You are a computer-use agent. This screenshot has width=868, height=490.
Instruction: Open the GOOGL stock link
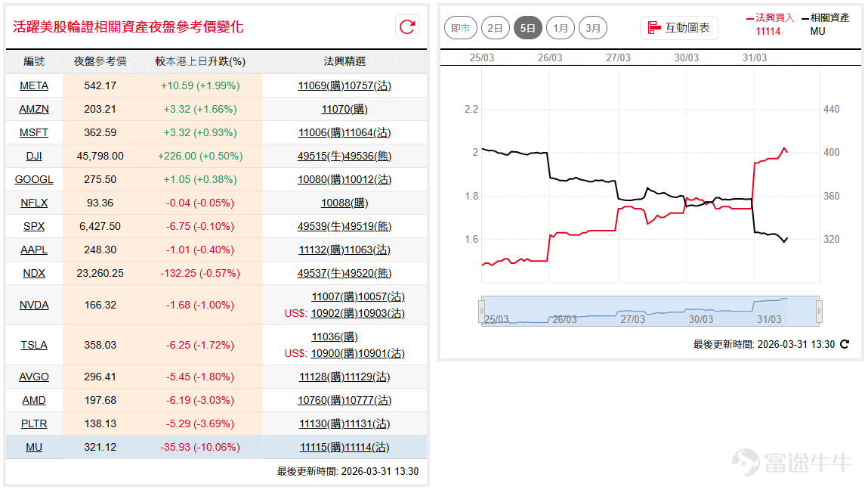coord(34,180)
